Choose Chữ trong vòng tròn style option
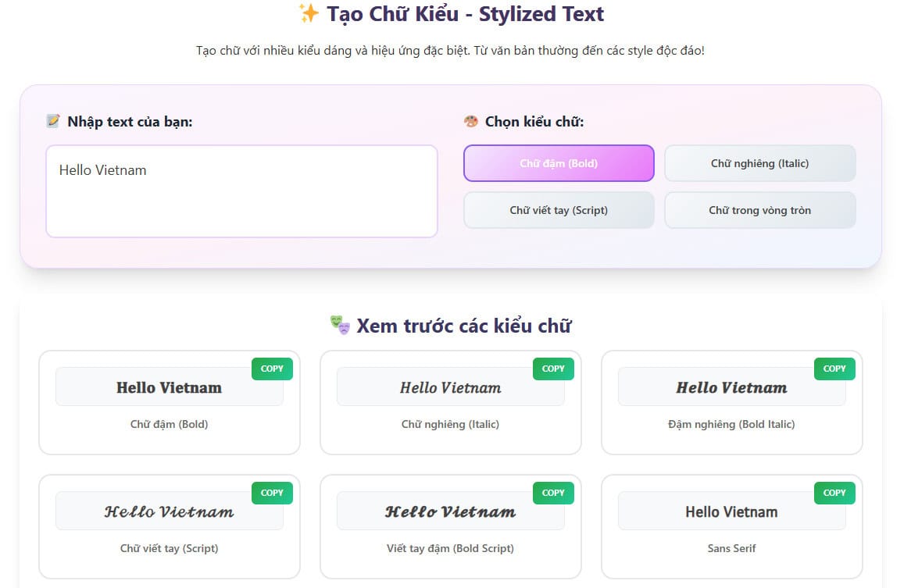Viewport: 911px width, 588px height. tap(759, 210)
